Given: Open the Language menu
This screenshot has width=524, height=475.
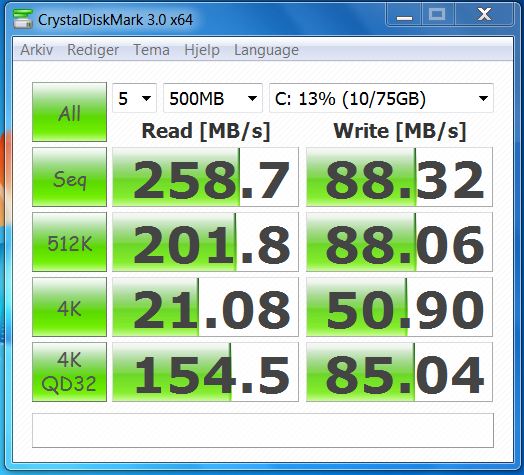Looking at the screenshot, I should pos(266,50).
